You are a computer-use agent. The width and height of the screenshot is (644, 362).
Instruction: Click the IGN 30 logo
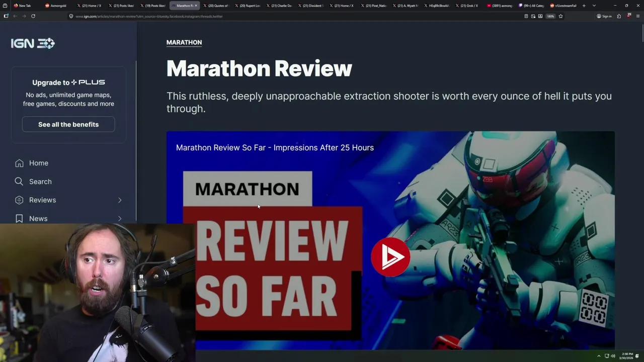(x=33, y=43)
